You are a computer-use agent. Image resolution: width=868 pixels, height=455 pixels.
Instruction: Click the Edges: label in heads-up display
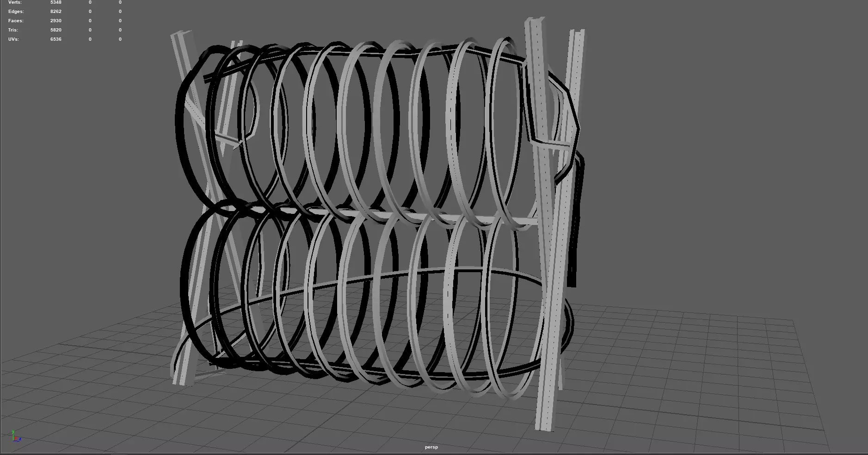[x=16, y=11]
